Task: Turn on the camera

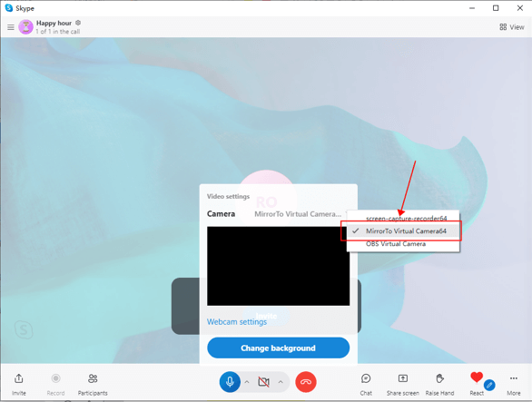Action: tap(263, 382)
